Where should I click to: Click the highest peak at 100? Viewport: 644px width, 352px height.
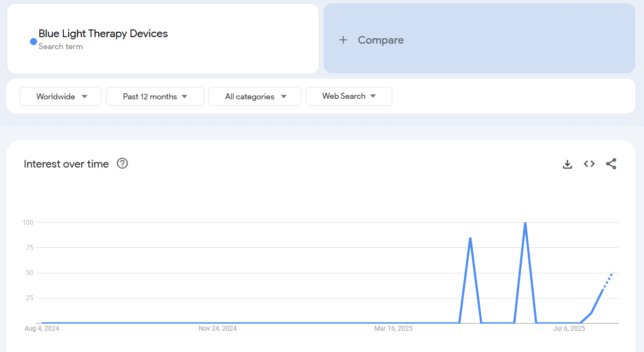(525, 223)
